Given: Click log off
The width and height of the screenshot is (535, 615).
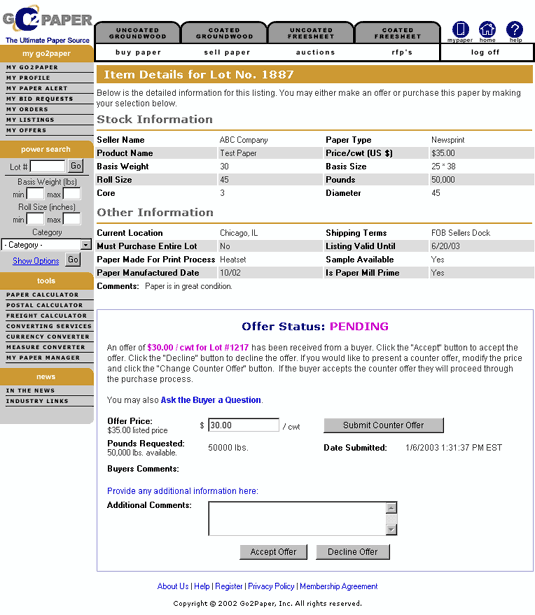Looking at the screenshot, I should (x=485, y=53).
